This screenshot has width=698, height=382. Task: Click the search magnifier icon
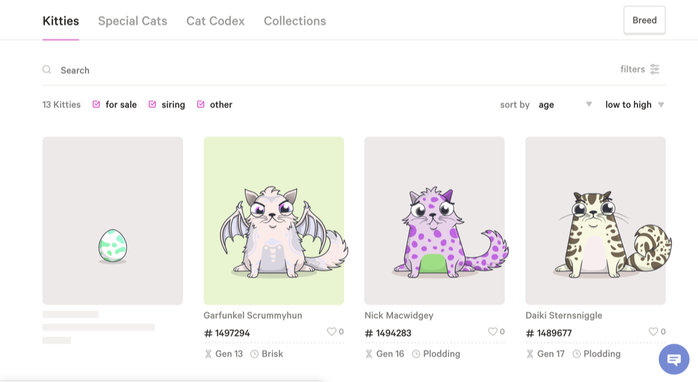tap(47, 70)
